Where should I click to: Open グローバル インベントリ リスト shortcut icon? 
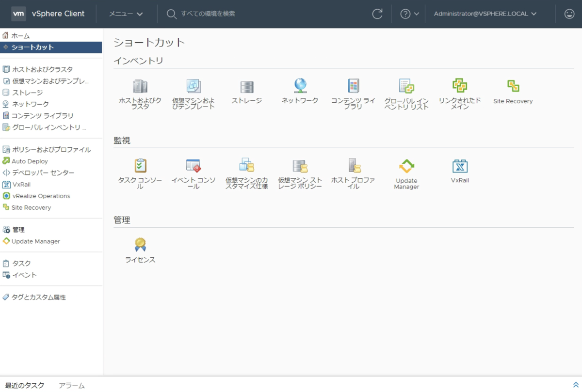click(x=406, y=86)
